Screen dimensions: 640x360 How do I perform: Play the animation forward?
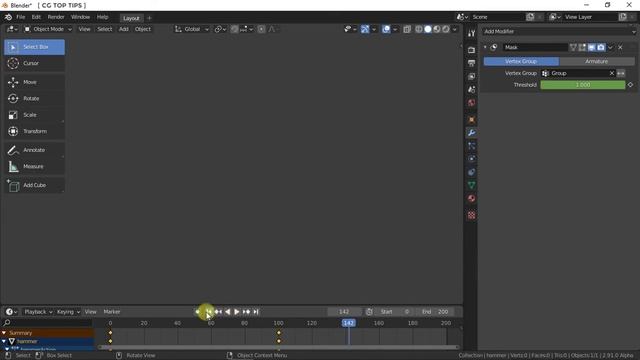tap(237, 312)
